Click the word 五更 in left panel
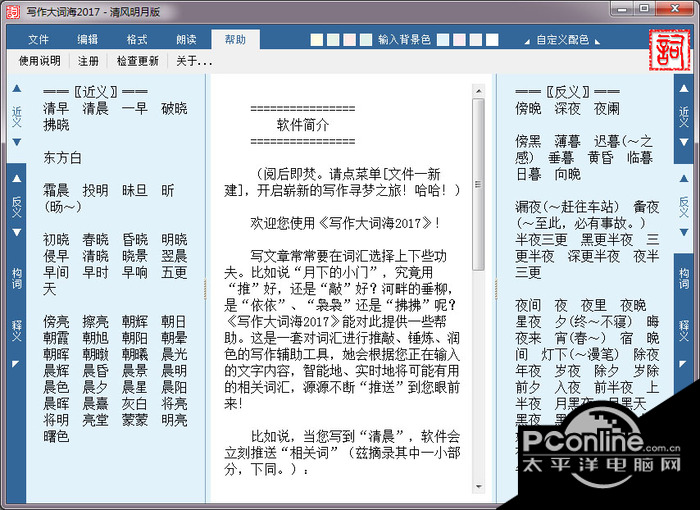This screenshot has height=510, width=700. tap(174, 272)
